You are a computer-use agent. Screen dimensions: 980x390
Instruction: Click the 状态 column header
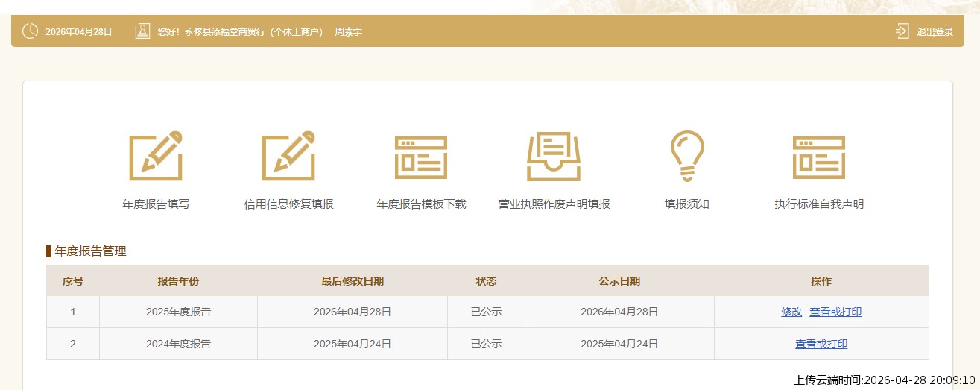[486, 281]
